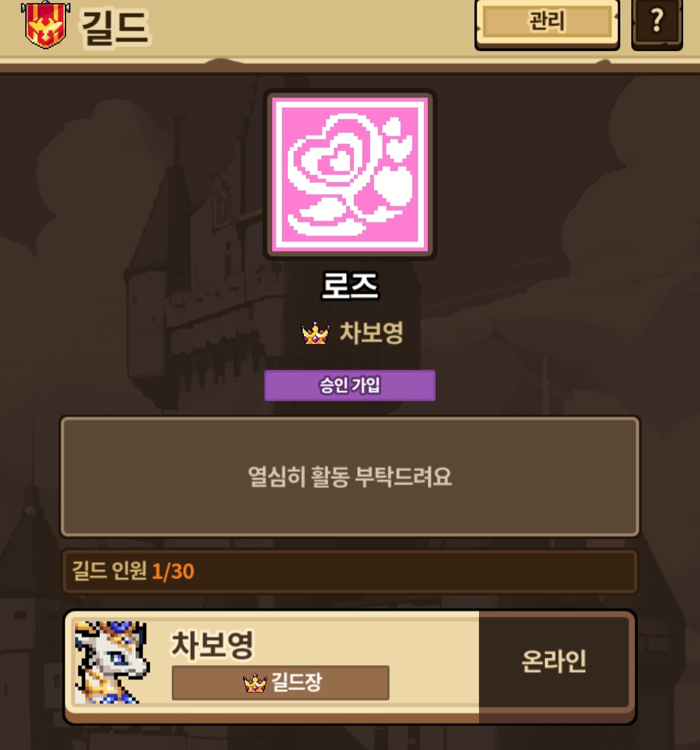Open the dragon avatar of member 차보영
This screenshot has width=700, height=750.
(x=112, y=662)
